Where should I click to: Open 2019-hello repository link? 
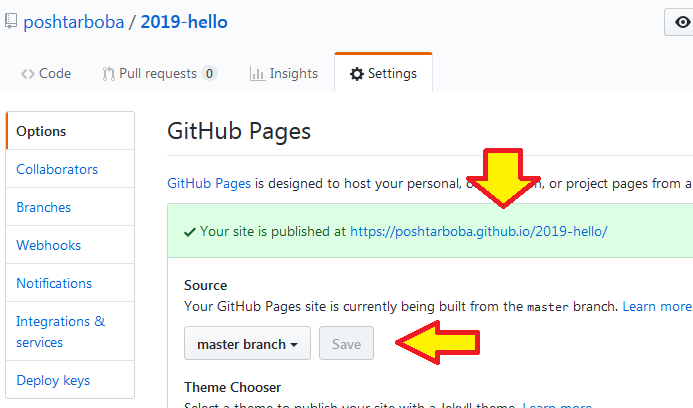184,22
